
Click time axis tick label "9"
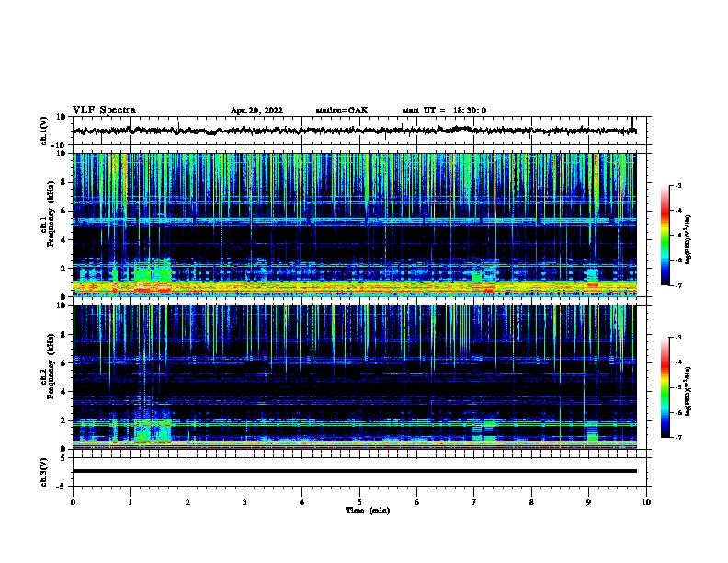(588, 502)
